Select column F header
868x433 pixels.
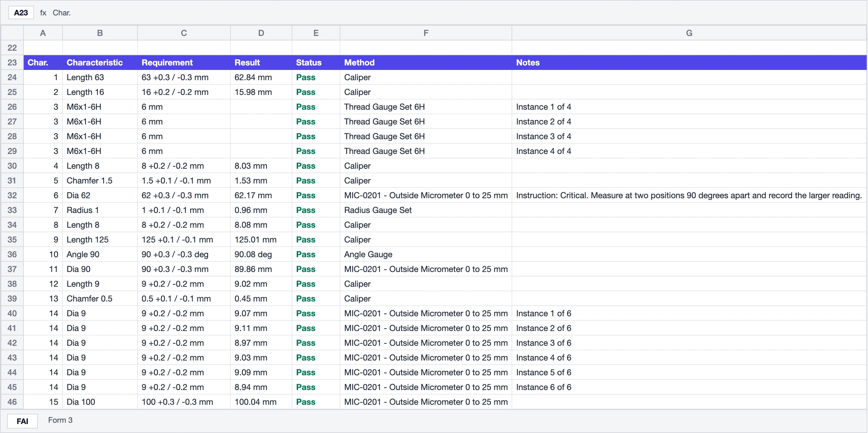point(426,33)
